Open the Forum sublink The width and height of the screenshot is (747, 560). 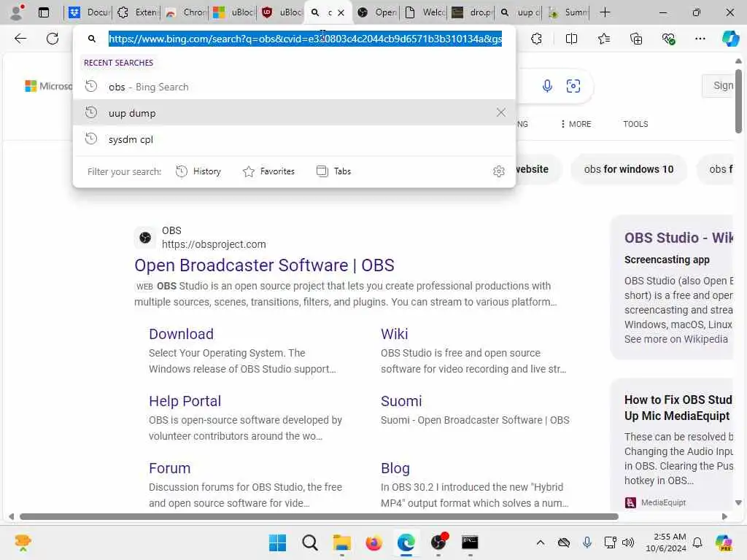169,468
